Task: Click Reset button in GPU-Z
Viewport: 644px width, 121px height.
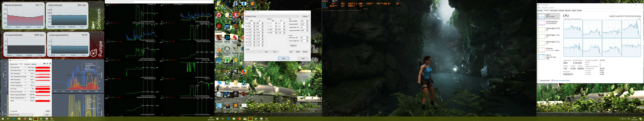Action: tap(47, 111)
